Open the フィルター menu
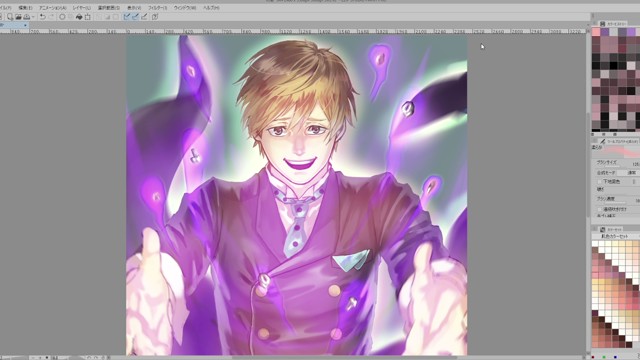640x360 pixels. point(157,8)
